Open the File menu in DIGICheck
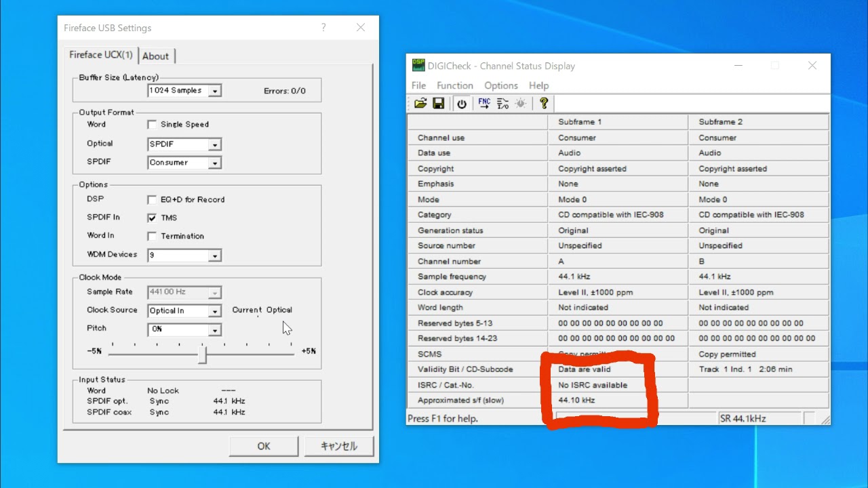 click(419, 85)
